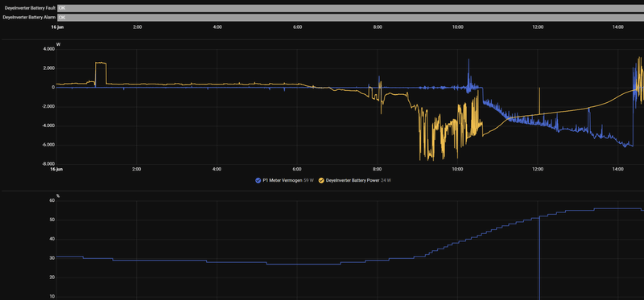Click the OK bar for Battery Fault

click(351, 8)
